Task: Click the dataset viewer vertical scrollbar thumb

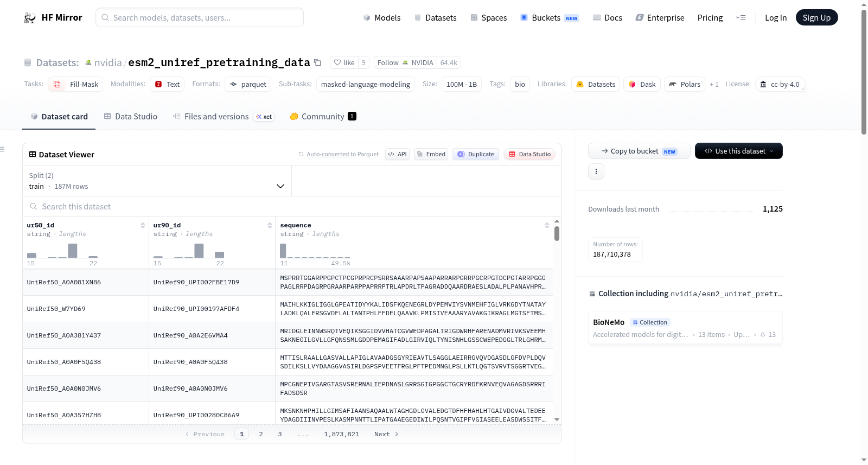Action: pyautogui.click(x=557, y=233)
